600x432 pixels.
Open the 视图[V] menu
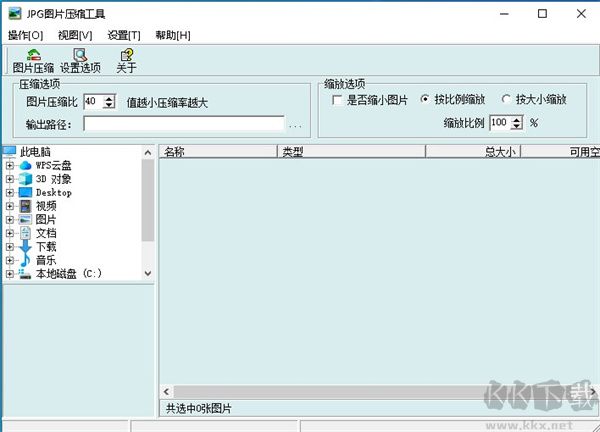(x=75, y=36)
